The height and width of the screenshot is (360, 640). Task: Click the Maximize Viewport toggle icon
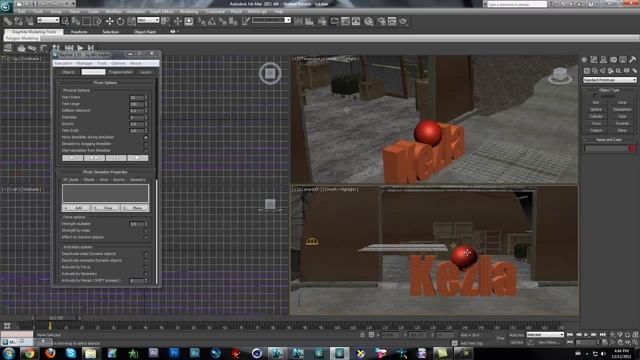(635, 342)
